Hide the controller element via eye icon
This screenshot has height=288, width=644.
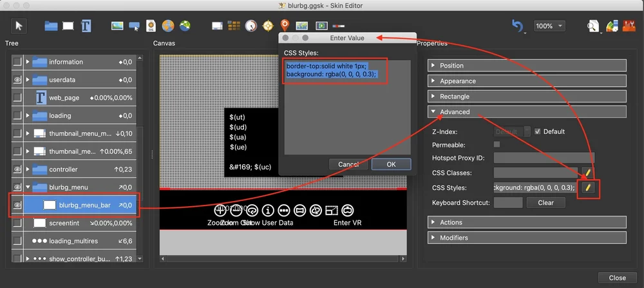17,169
